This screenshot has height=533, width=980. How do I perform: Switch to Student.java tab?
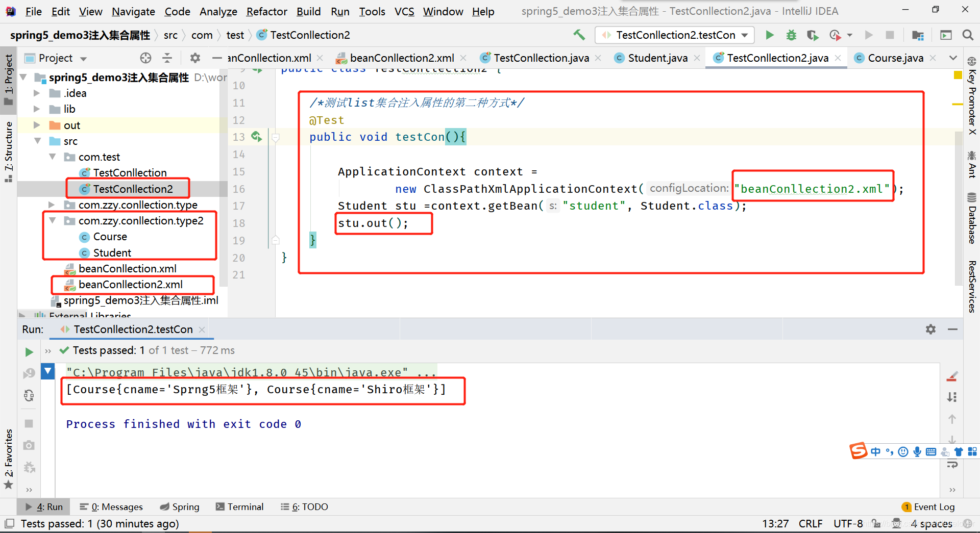[x=657, y=58]
